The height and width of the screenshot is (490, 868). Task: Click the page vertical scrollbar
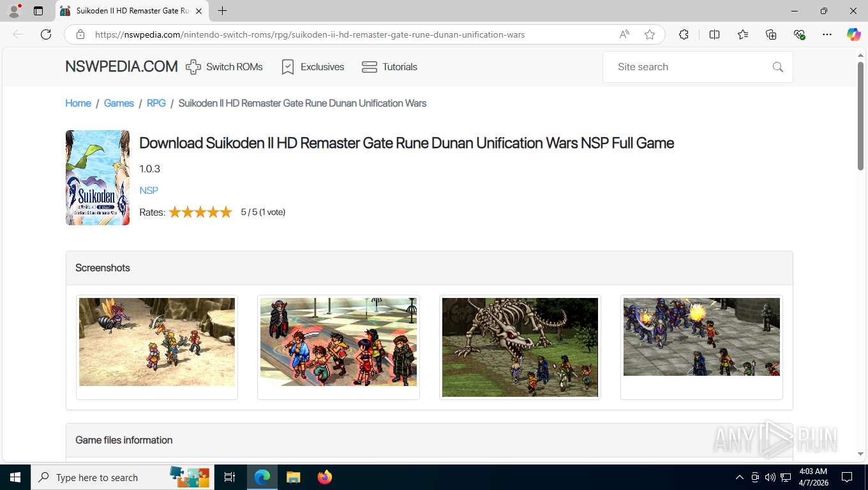(860, 116)
